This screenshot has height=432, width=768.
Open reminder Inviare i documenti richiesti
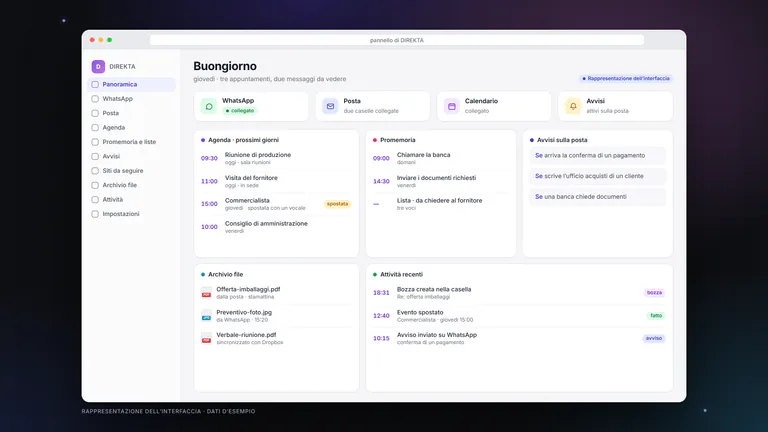pyautogui.click(x=441, y=181)
